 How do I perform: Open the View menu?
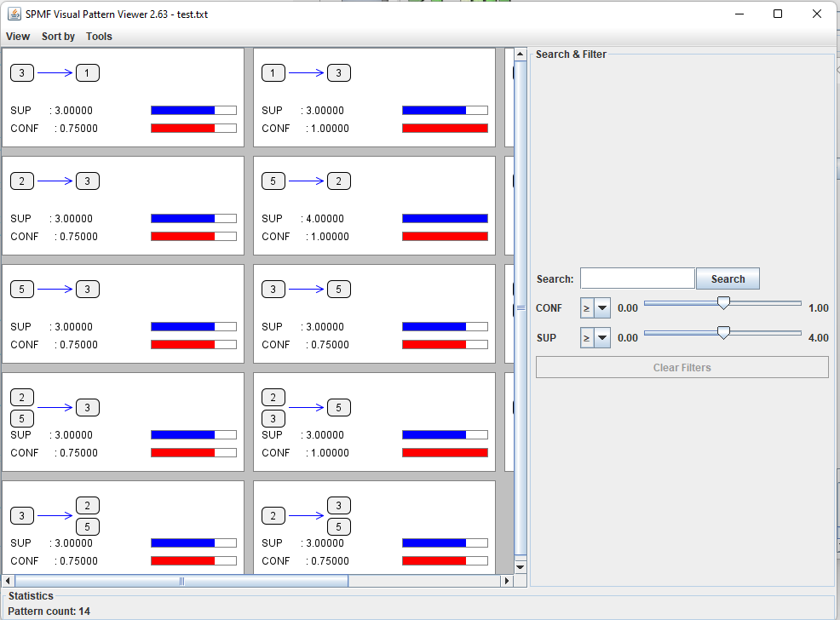point(17,37)
